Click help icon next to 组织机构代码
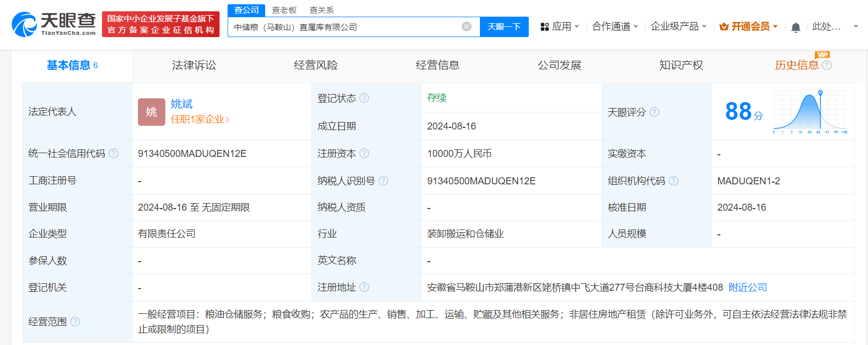The height and width of the screenshot is (345, 868). (674, 181)
